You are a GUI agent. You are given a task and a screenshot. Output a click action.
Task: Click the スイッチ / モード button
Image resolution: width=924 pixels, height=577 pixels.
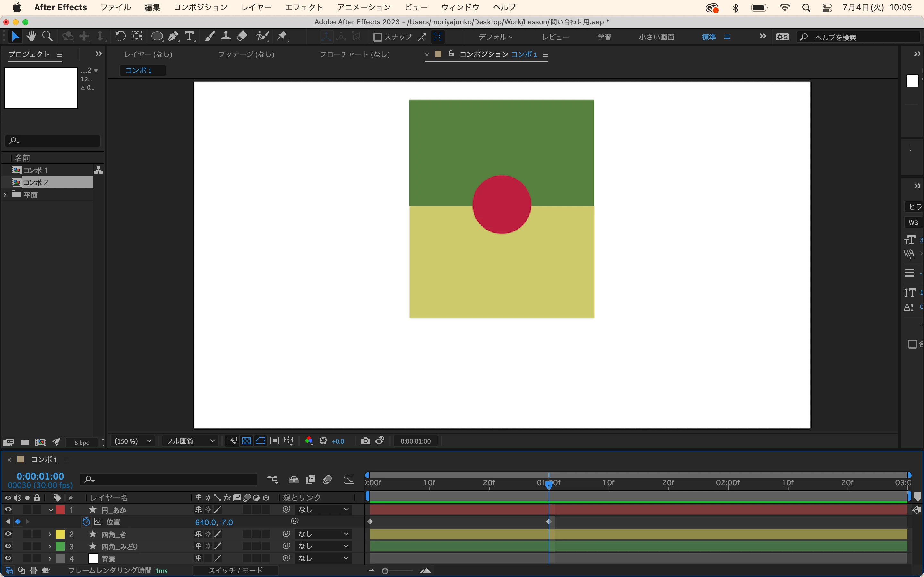[235, 571]
